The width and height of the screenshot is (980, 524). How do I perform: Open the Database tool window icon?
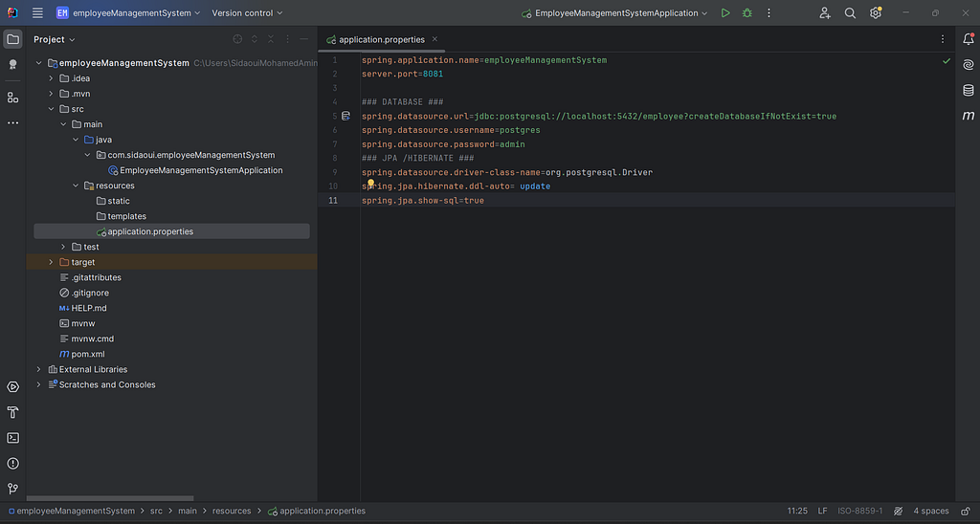click(969, 91)
